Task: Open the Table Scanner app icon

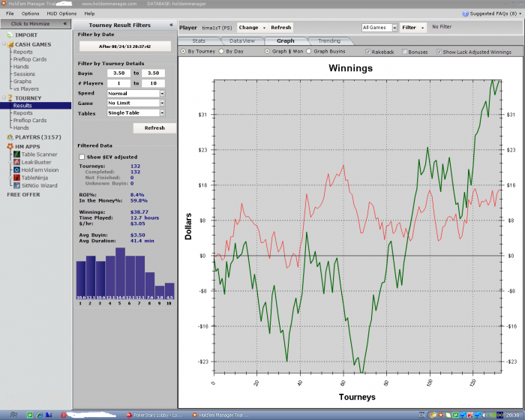Action: click(x=15, y=154)
